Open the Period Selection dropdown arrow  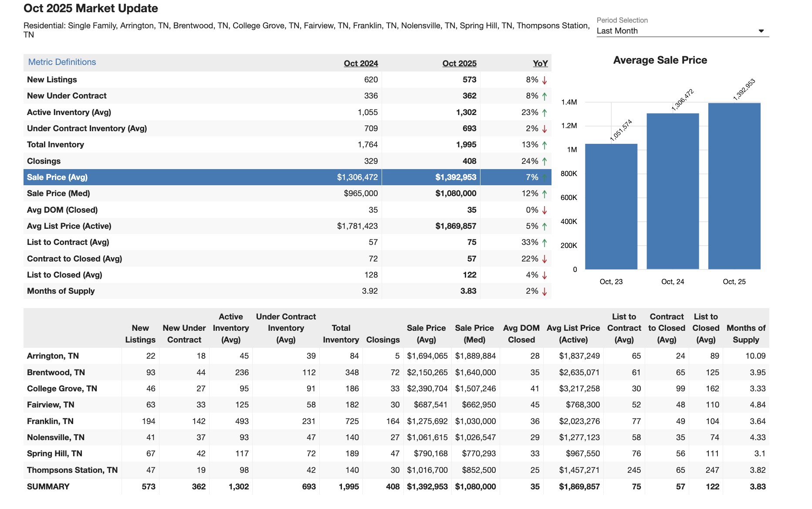coord(761,31)
